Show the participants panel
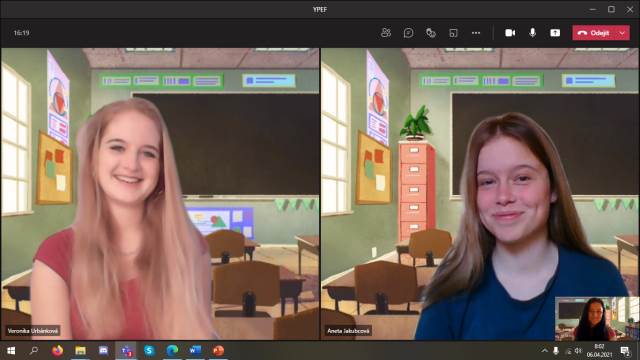Image resolution: width=640 pixels, height=360 pixels. click(386, 33)
